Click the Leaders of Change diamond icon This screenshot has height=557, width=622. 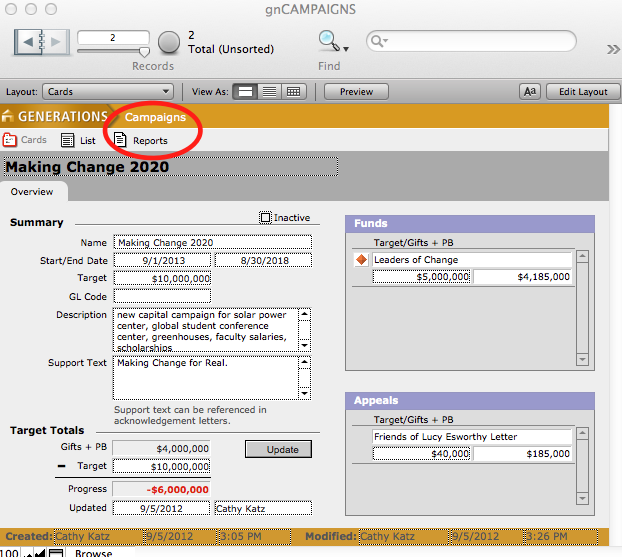click(x=362, y=260)
